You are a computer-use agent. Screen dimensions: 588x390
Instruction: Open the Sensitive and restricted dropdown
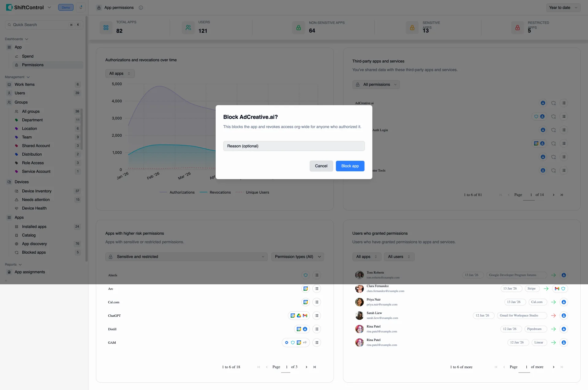[x=187, y=257]
